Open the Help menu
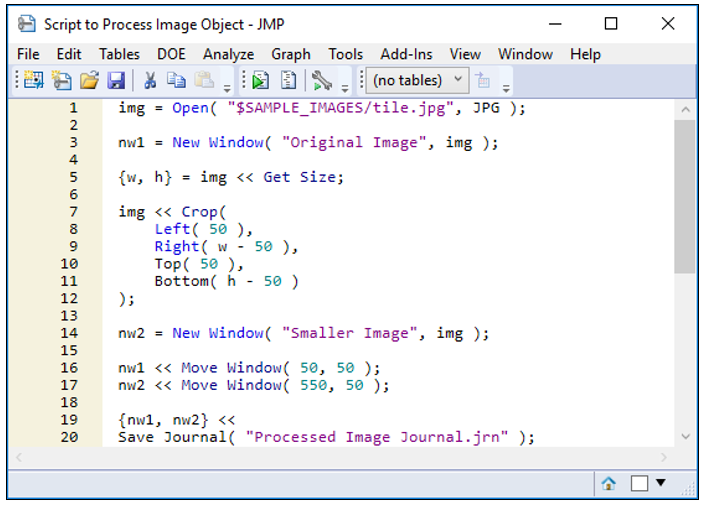The image size is (704, 505). tap(585, 54)
